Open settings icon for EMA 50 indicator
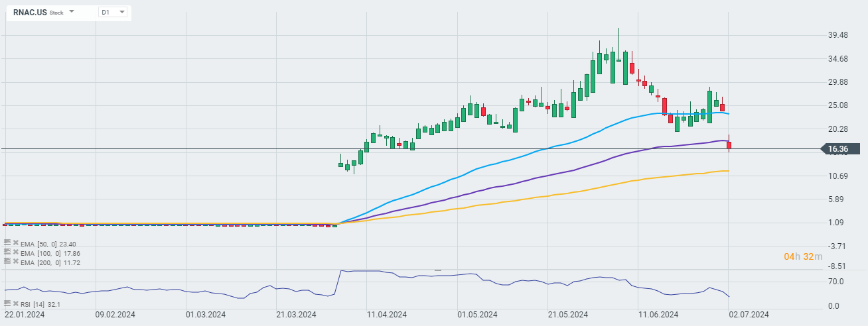 tap(7, 243)
